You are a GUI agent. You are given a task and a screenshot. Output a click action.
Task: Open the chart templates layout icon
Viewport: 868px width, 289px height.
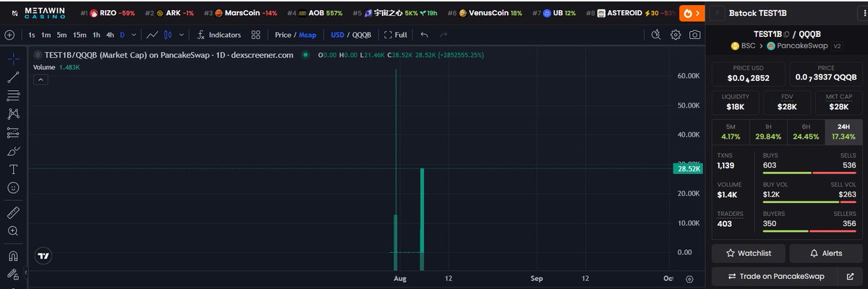click(x=255, y=35)
